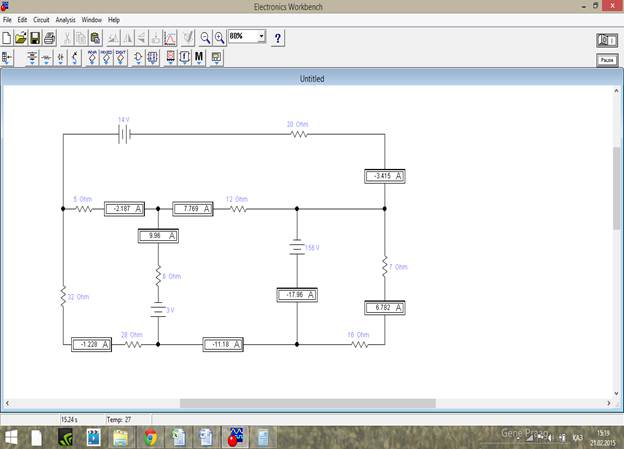624x449 pixels.
Task: Open the Window menu
Action: tap(92, 20)
